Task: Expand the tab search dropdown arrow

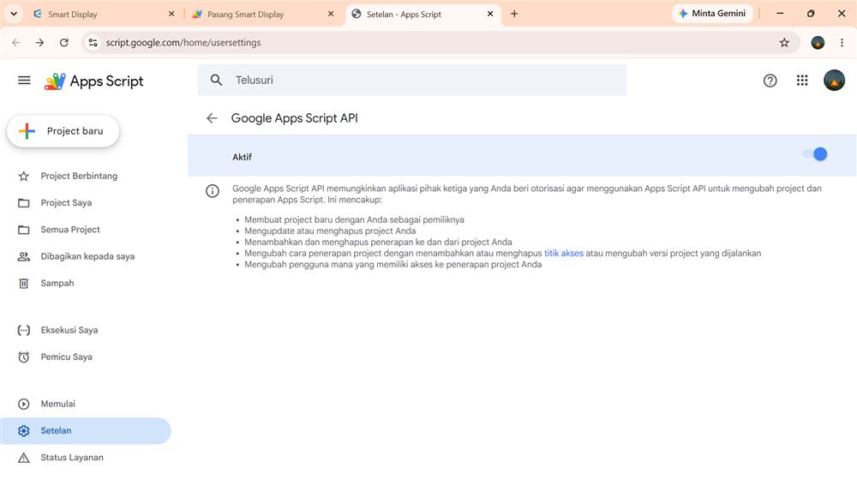Action: (14, 14)
